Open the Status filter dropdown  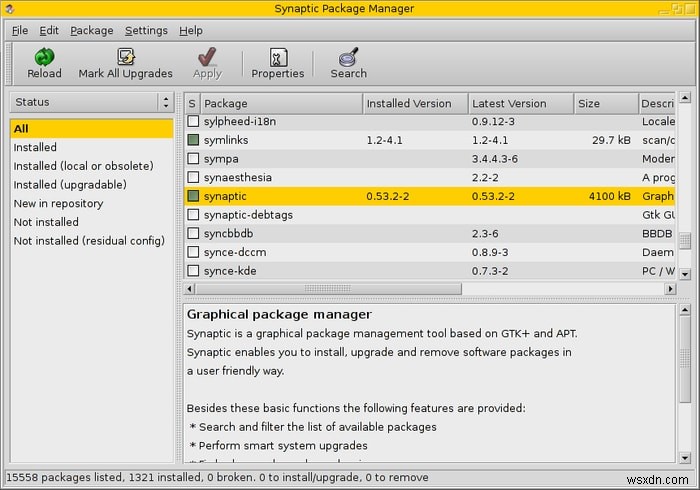[x=92, y=102]
